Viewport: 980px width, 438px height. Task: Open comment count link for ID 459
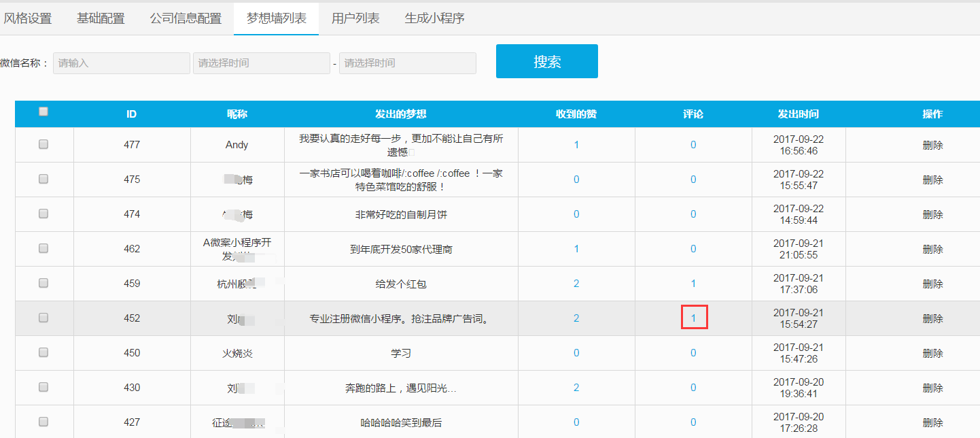[x=693, y=283]
